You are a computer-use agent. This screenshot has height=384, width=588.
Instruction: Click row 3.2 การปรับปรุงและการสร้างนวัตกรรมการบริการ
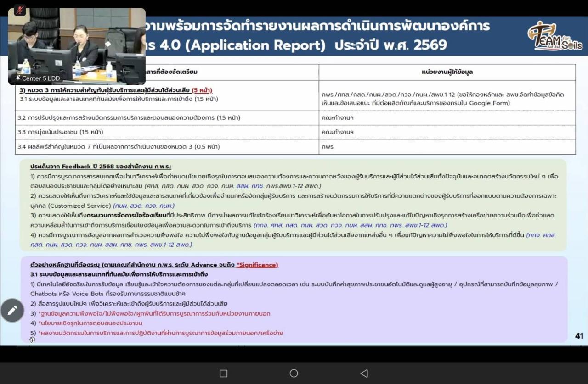[x=129, y=118]
